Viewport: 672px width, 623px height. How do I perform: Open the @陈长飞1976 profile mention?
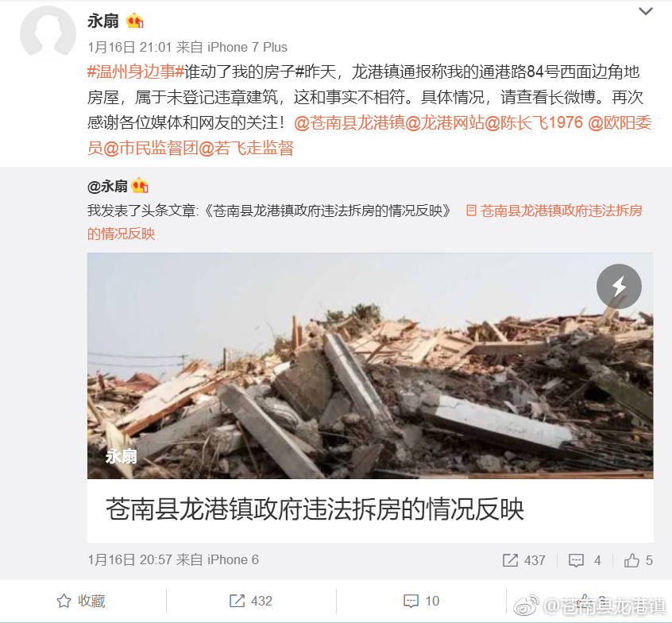534,123
